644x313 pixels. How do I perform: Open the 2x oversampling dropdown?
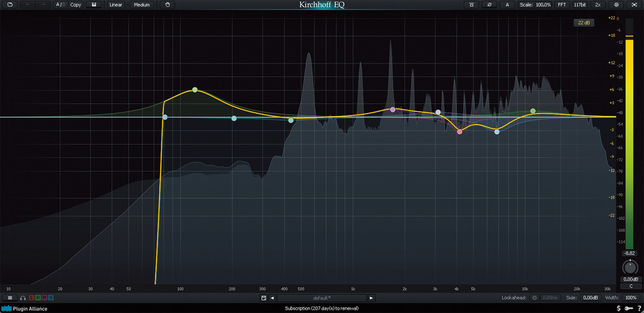(598, 5)
